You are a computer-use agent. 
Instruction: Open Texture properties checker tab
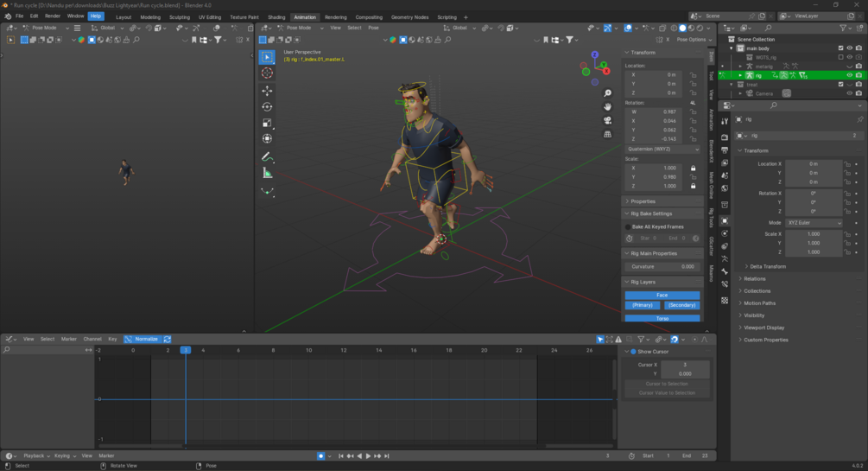(x=725, y=301)
